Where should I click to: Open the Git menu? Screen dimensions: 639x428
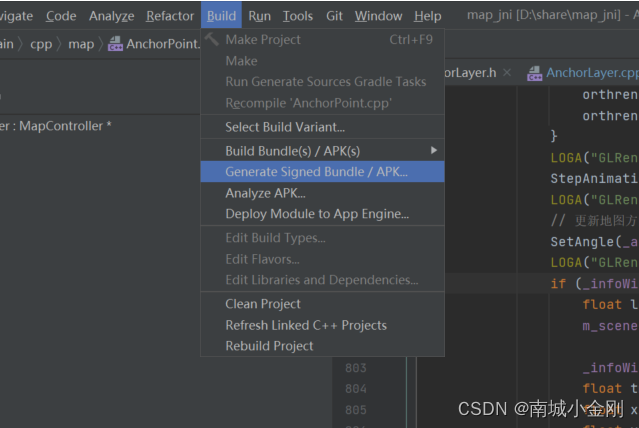tap(334, 16)
